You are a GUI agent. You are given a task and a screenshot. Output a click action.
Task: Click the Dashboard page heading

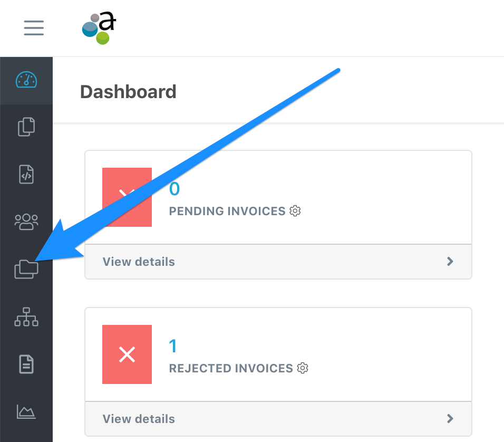coord(128,92)
